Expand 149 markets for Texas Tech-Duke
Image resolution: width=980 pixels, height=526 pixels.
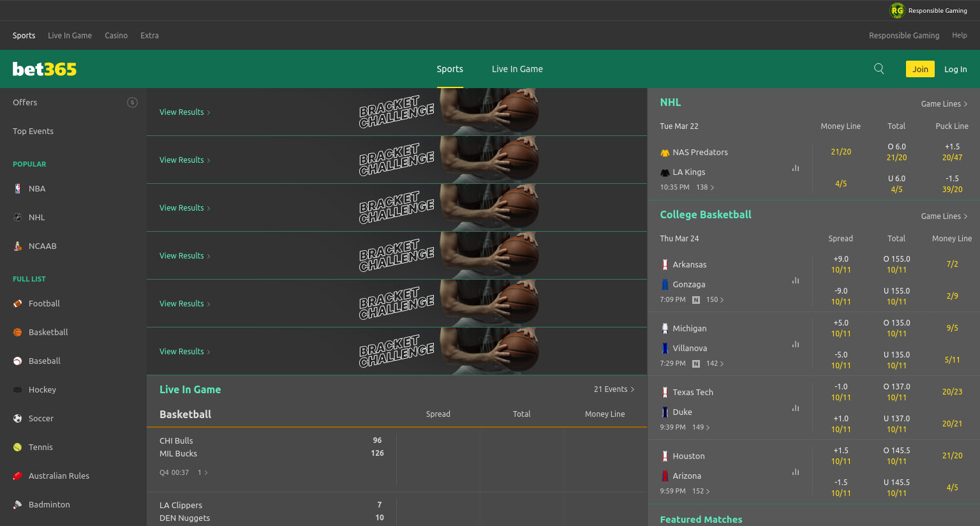[x=701, y=427]
